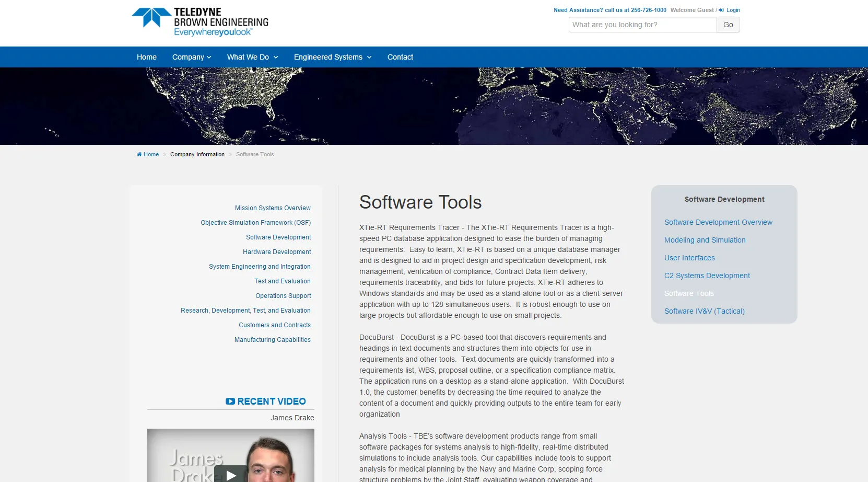
Task: Expand the Engineered Systems dropdown menu
Action: click(333, 57)
